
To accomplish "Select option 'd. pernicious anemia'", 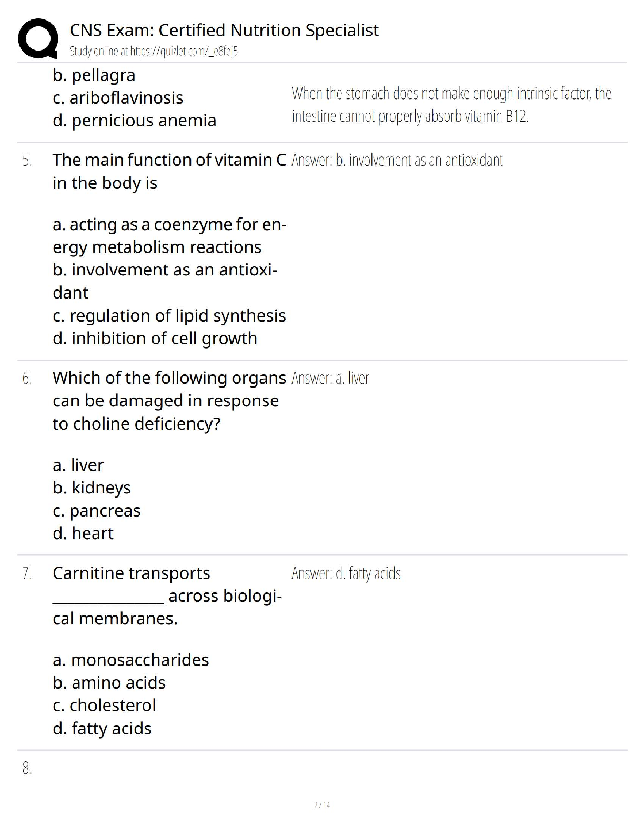I will coord(135,121).
